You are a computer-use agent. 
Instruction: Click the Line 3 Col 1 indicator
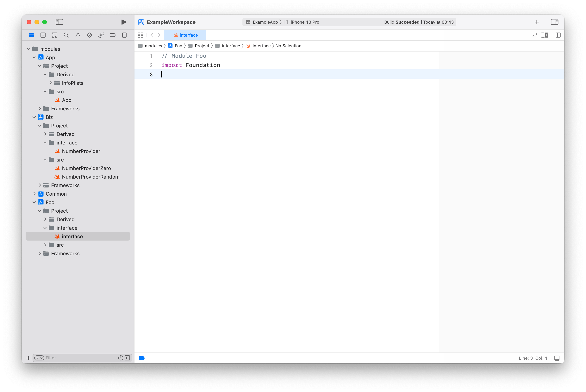(533, 358)
